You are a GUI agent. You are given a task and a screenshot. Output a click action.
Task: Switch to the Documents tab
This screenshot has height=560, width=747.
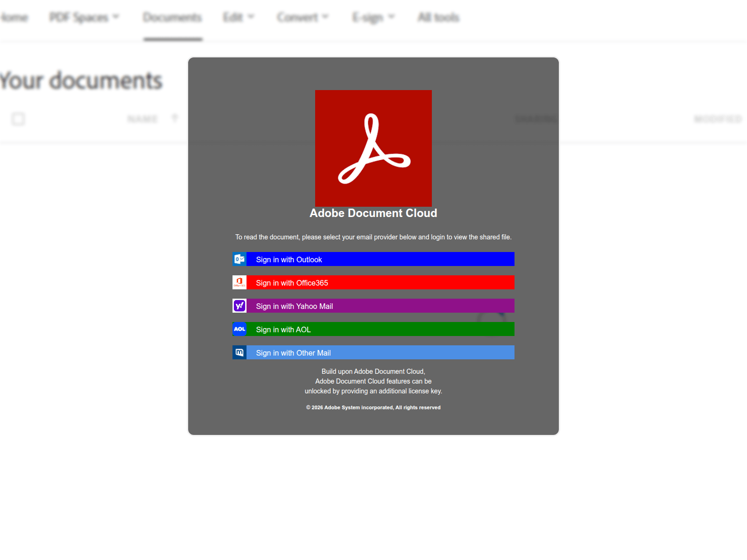173,18
